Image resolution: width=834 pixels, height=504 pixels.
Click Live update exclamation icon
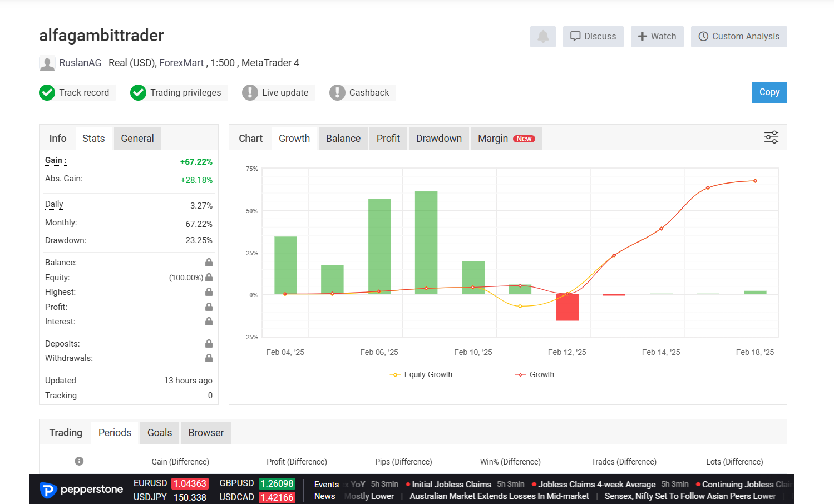point(250,92)
